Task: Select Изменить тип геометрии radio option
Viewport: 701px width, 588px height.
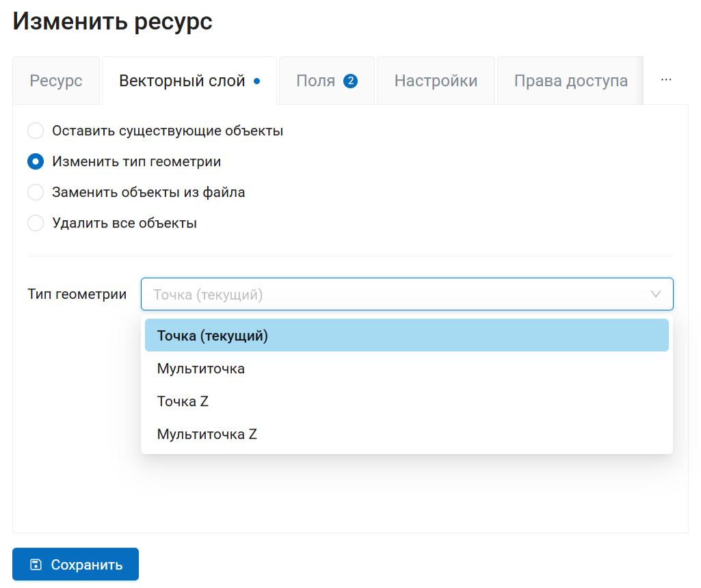Action: click(x=36, y=162)
